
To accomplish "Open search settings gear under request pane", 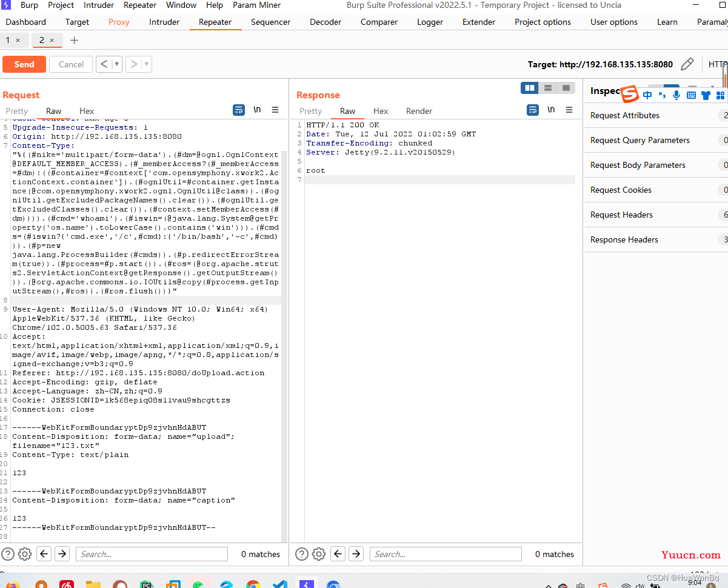I will coord(25,553).
